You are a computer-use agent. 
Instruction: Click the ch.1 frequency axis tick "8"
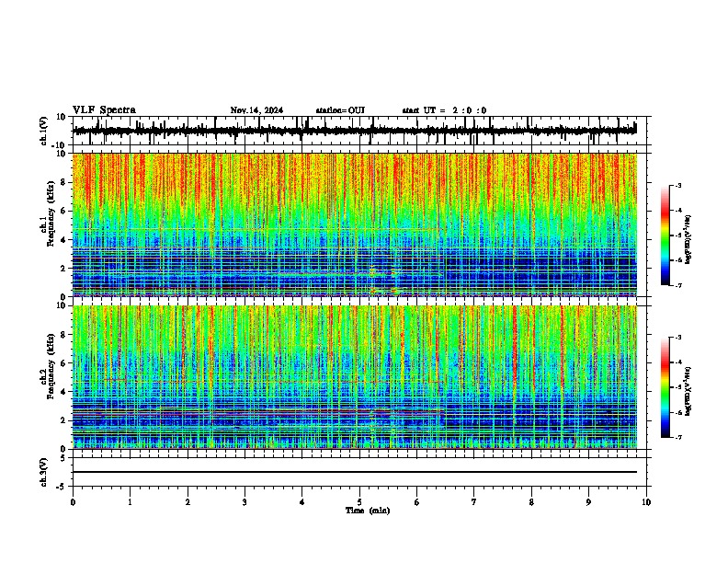tap(64, 182)
